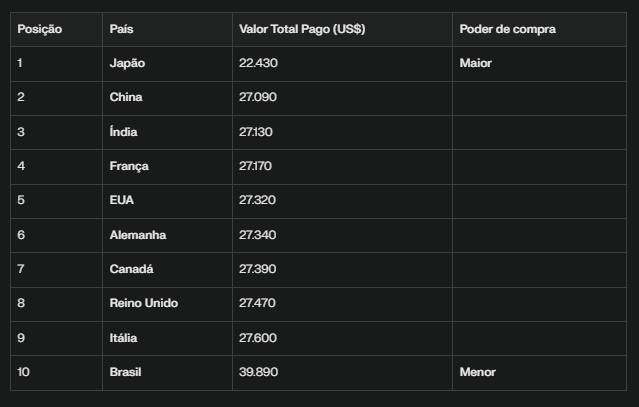Viewport: 639px width, 407px height.
Task: Click the "França" cell
Action: [x=129, y=166]
